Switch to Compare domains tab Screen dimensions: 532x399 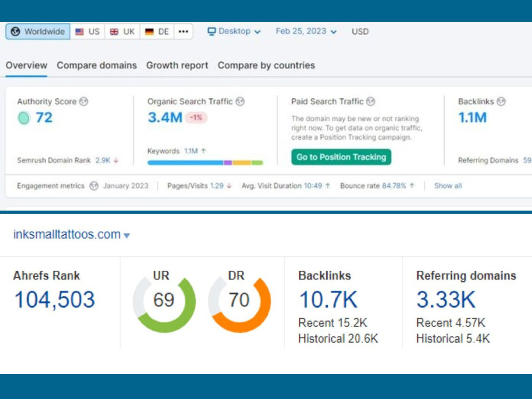tap(97, 65)
